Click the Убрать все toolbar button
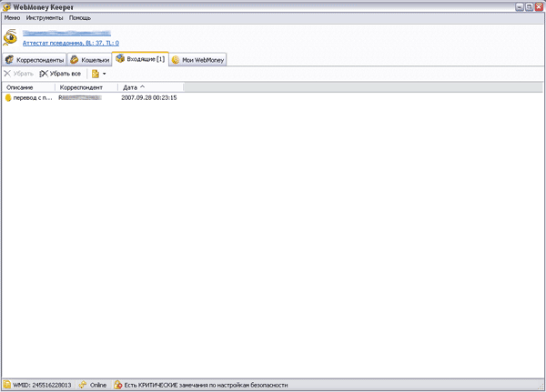Image resolution: width=546 pixels, height=392 pixels. (x=60, y=74)
